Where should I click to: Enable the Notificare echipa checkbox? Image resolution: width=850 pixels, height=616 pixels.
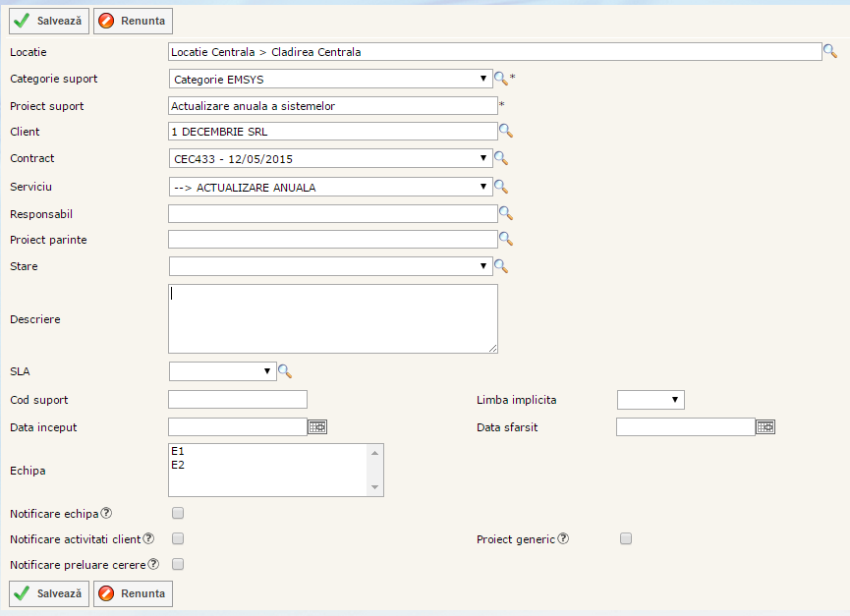click(178, 513)
